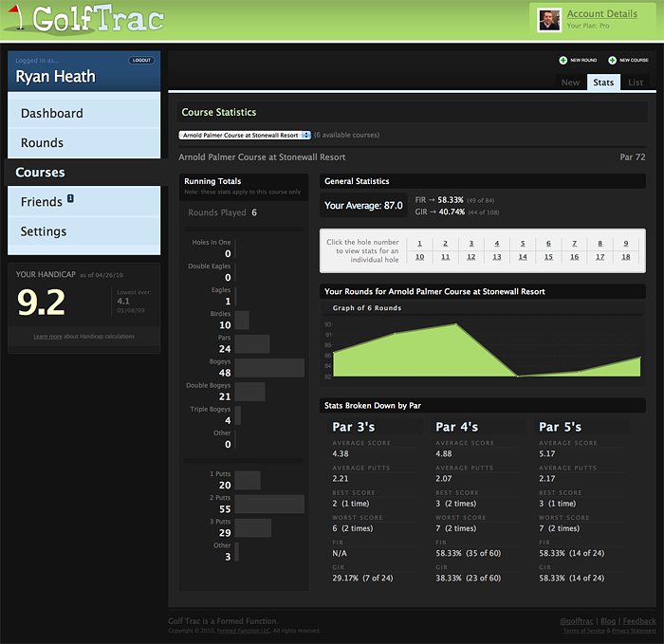
Task: View stats for hole 18
Action: [626, 257]
